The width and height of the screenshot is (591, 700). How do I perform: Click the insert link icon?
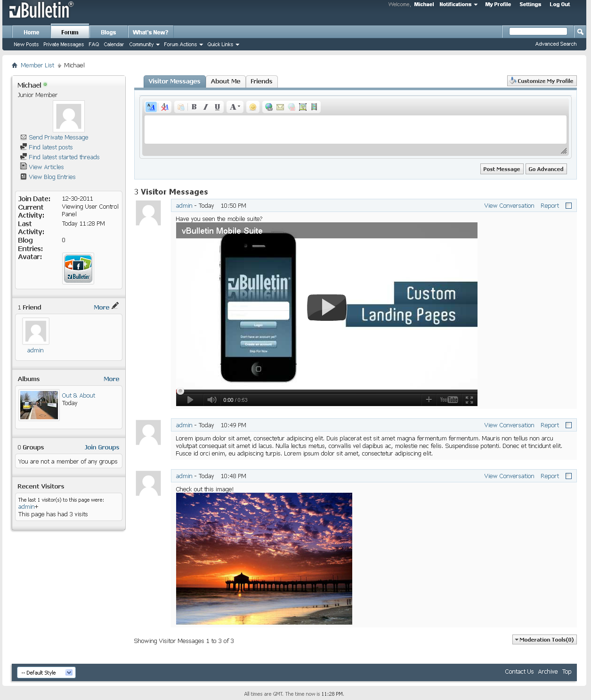coord(269,107)
